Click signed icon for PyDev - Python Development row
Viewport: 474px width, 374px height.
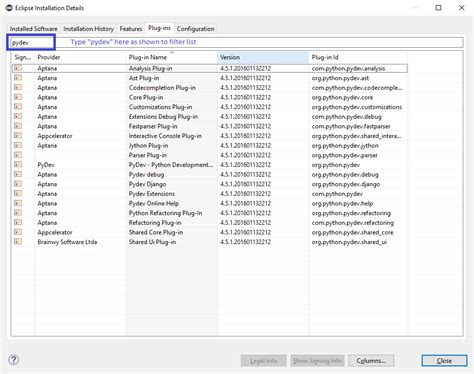[18, 165]
